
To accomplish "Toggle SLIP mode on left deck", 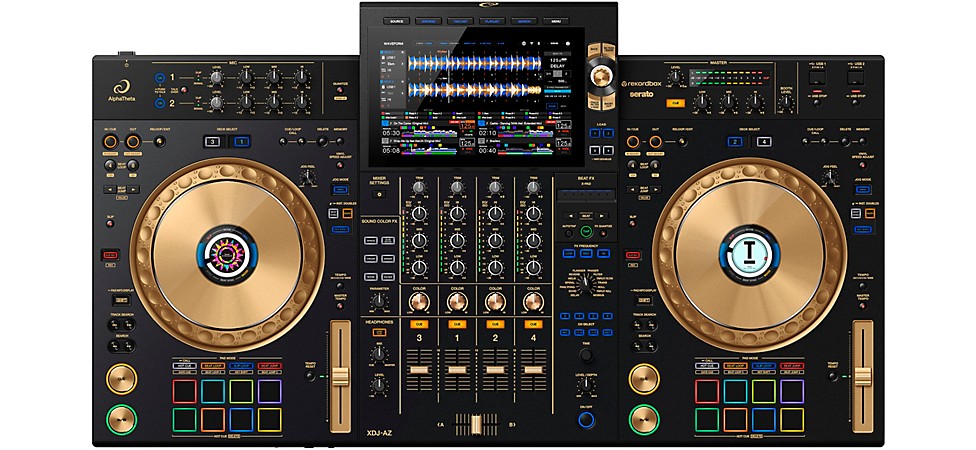I will point(110,223).
